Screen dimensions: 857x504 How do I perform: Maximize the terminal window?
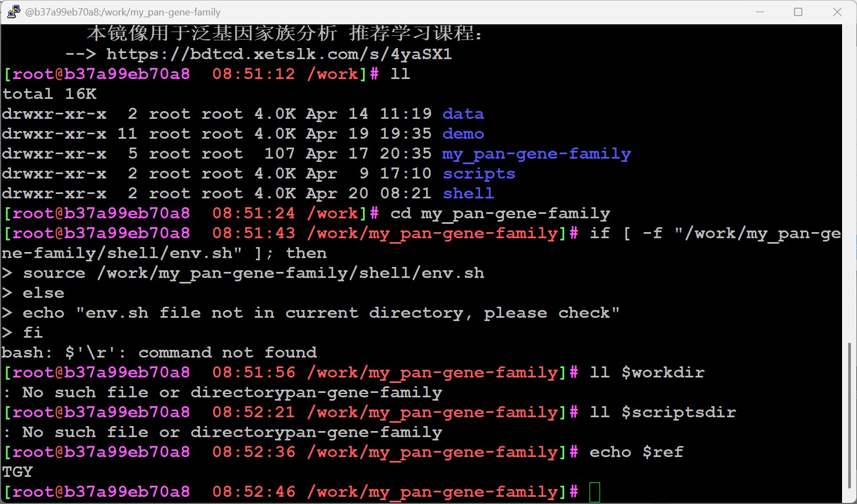pos(798,12)
